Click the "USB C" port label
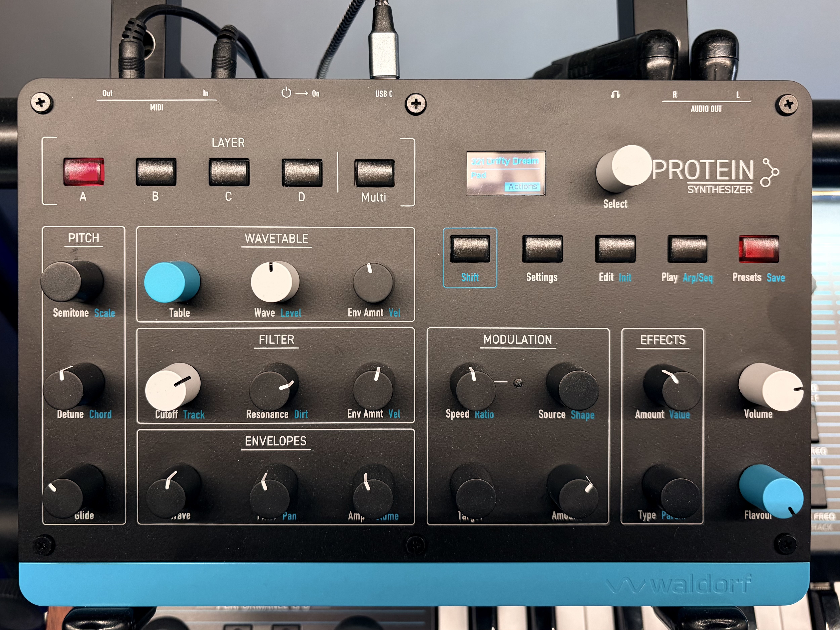 click(384, 94)
